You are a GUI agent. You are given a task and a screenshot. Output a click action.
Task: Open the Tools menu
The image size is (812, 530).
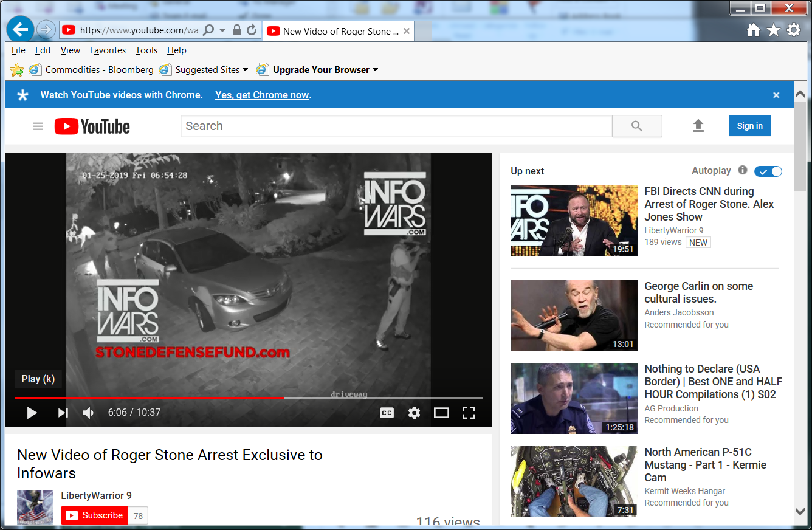tap(146, 50)
